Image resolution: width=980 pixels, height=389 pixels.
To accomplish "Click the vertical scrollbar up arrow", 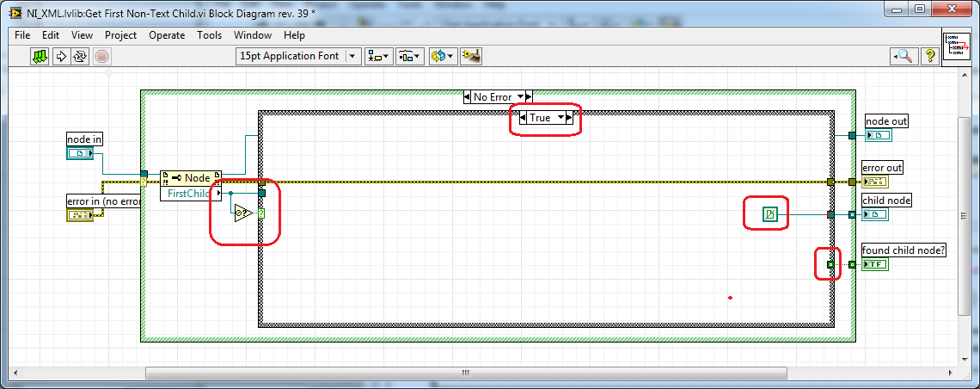I will tap(965, 77).
